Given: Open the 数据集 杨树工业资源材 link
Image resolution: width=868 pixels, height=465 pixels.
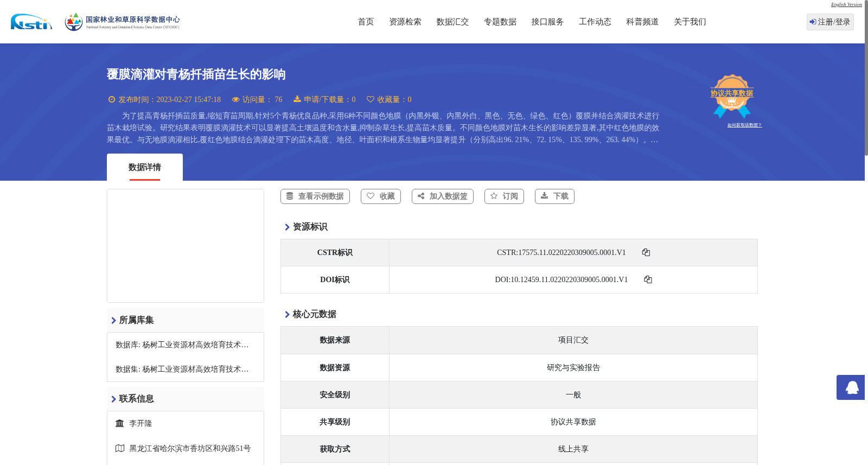Looking at the screenshot, I should pos(182,369).
